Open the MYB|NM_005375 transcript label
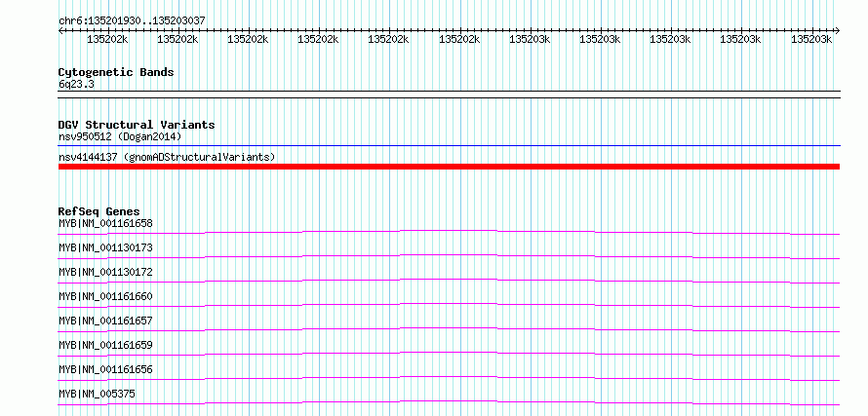This screenshot has width=868, height=416. pos(97,394)
